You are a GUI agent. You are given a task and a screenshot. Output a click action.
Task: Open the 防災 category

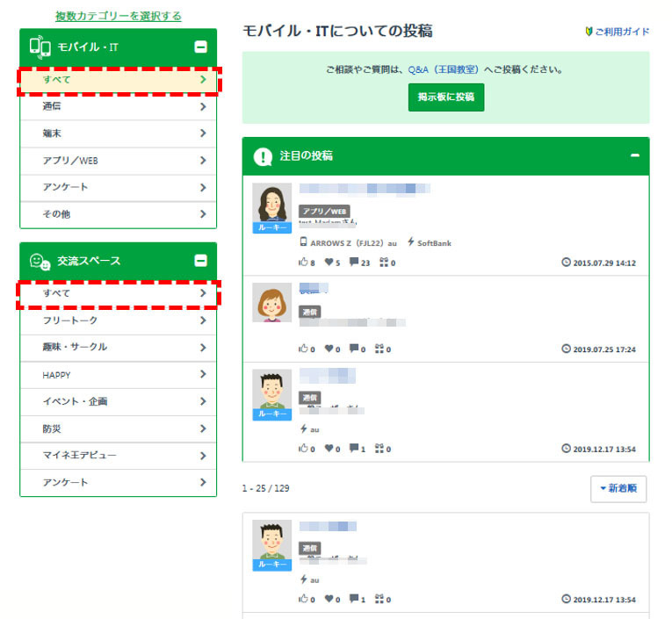118,428
